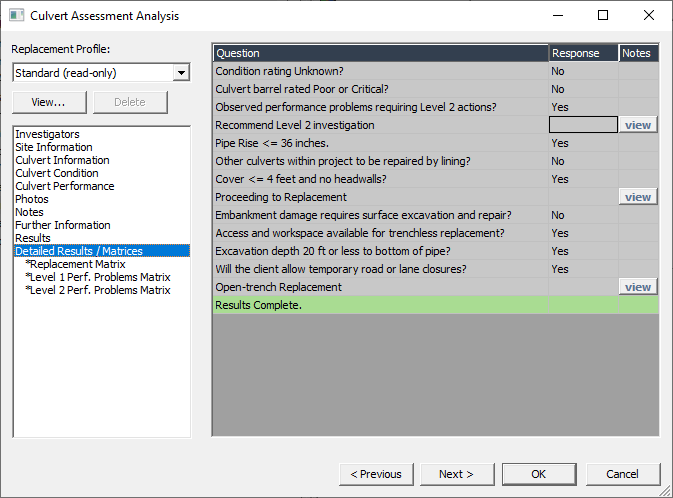
Task: Open the Culvert Condition section
Action: (57, 173)
